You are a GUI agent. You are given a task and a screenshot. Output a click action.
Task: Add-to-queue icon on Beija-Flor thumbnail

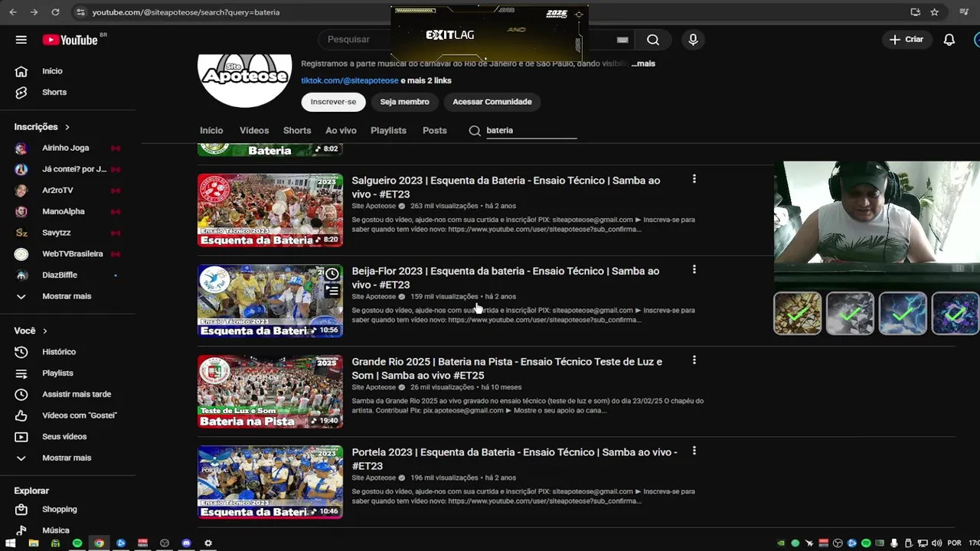coord(332,291)
